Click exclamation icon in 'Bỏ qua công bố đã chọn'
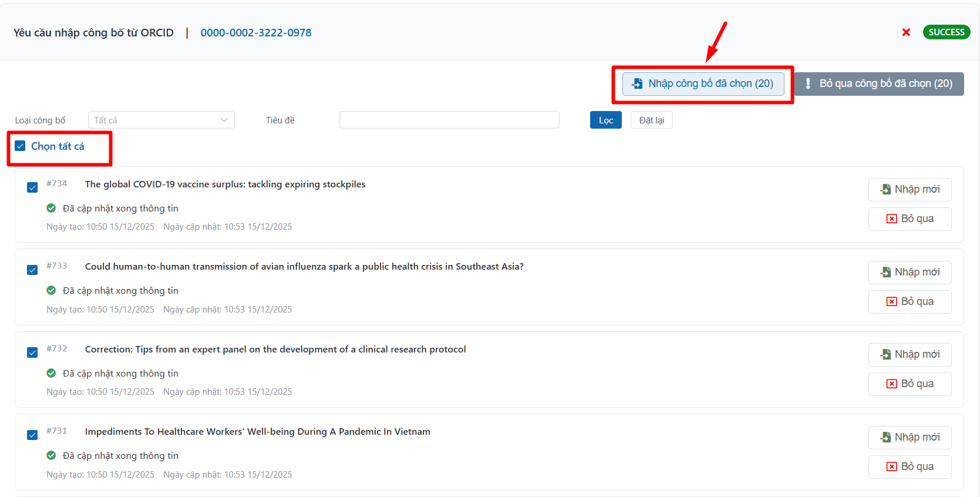This screenshot has width=980, height=497. (x=808, y=84)
